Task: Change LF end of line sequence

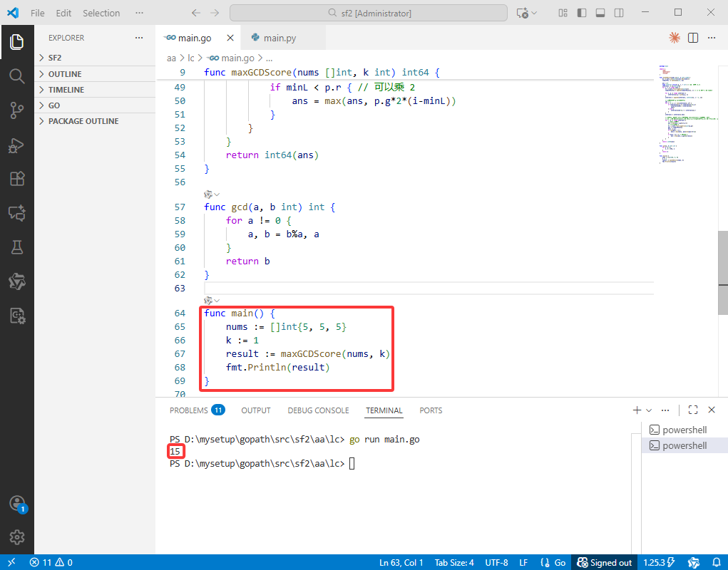Action: (523, 562)
